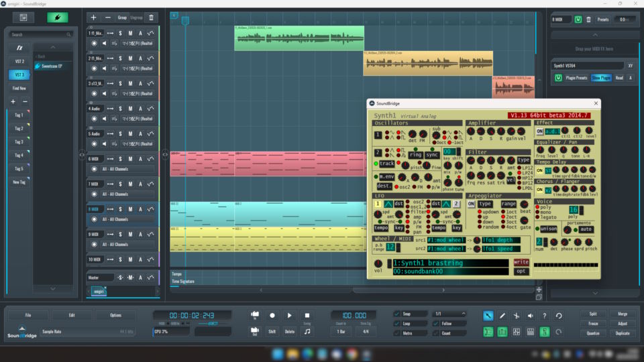This screenshot has height=362, width=644.
Task: Toggle the Follow checkbox
Action: [436, 323]
